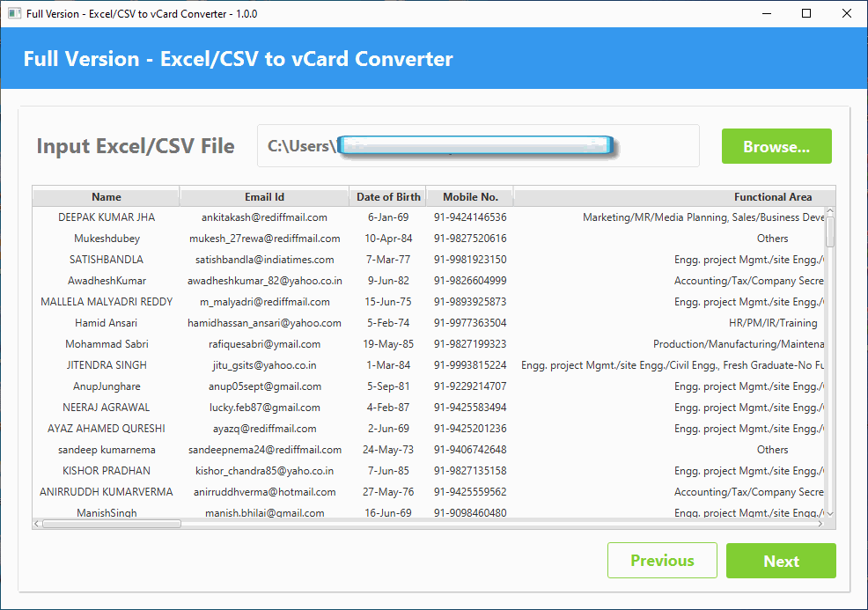Viewport: 868px width, 610px height.
Task: Click email anup05sept@gmail.com
Action: tap(265, 386)
